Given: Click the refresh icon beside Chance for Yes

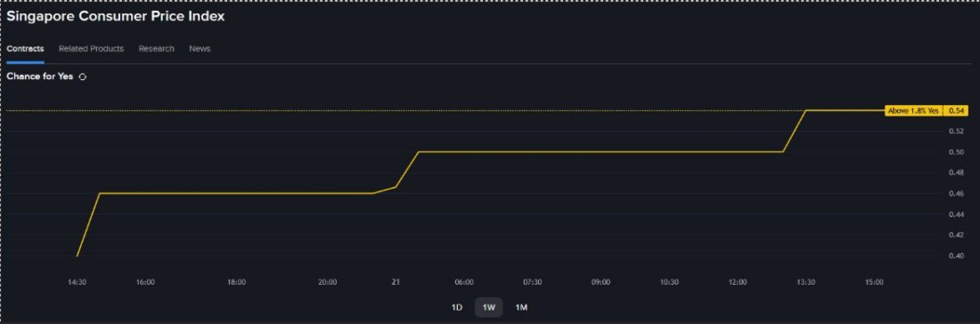Looking at the screenshot, I should [83, 77].
